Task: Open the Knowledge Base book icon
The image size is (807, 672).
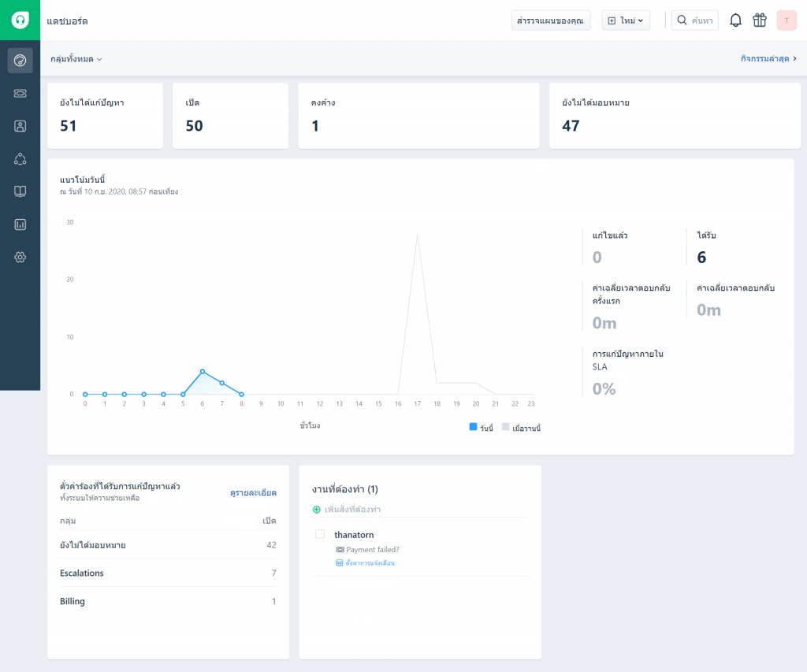Action: pyautogui.click(x=20, y=191)
